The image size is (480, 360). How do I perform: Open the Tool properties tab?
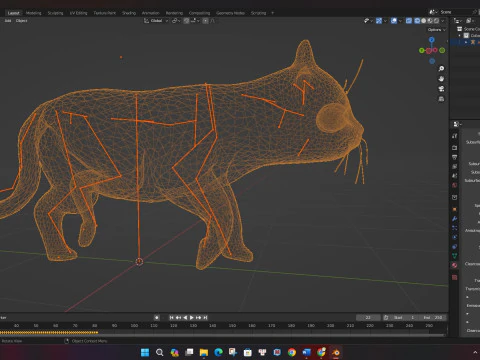[455, 136]
